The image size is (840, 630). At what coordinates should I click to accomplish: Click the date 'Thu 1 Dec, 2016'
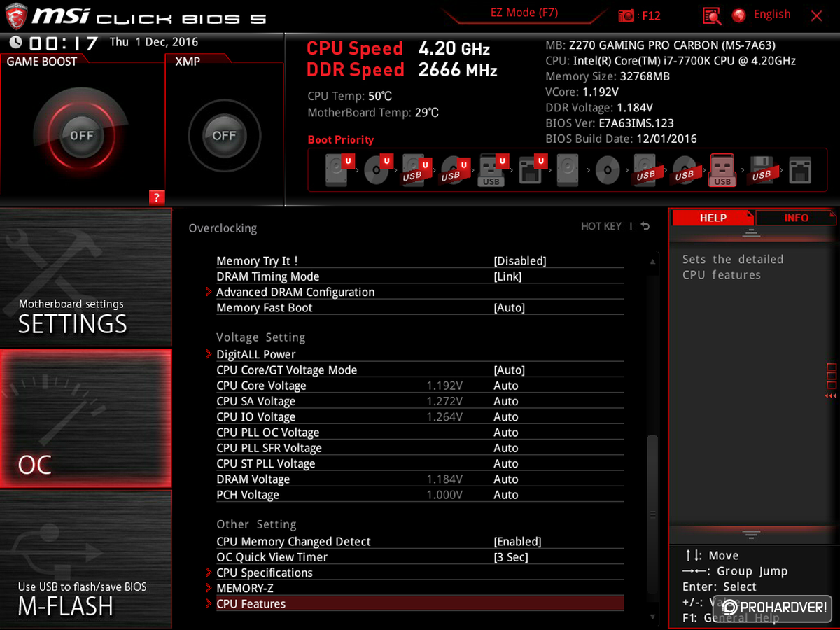click(x=154, y=42)
